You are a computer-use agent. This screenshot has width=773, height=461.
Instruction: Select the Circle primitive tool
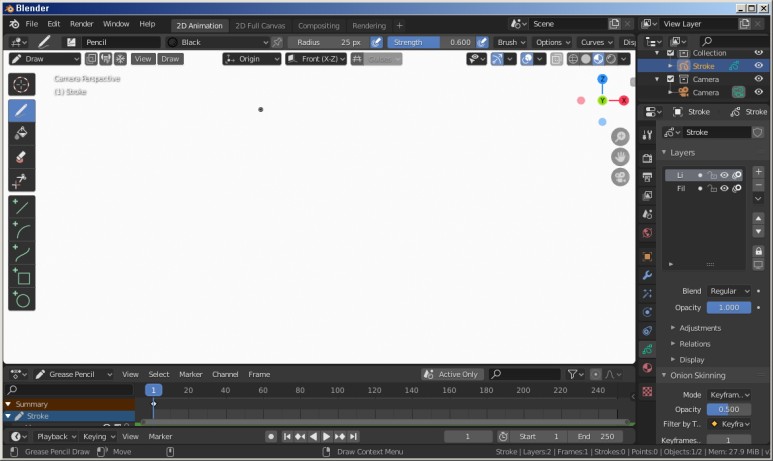[21, 299]
